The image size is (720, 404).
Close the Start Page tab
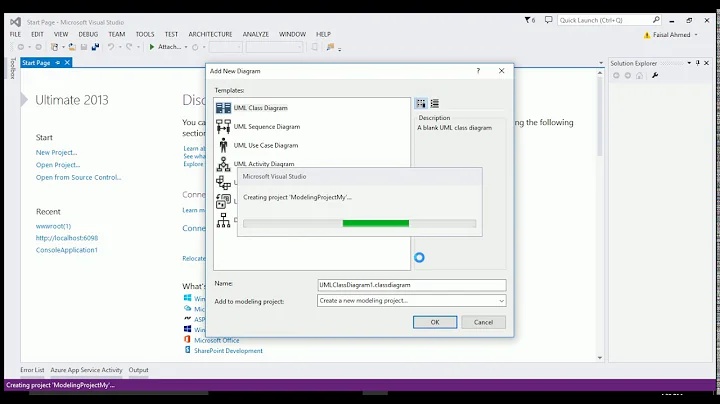(67, 62)
